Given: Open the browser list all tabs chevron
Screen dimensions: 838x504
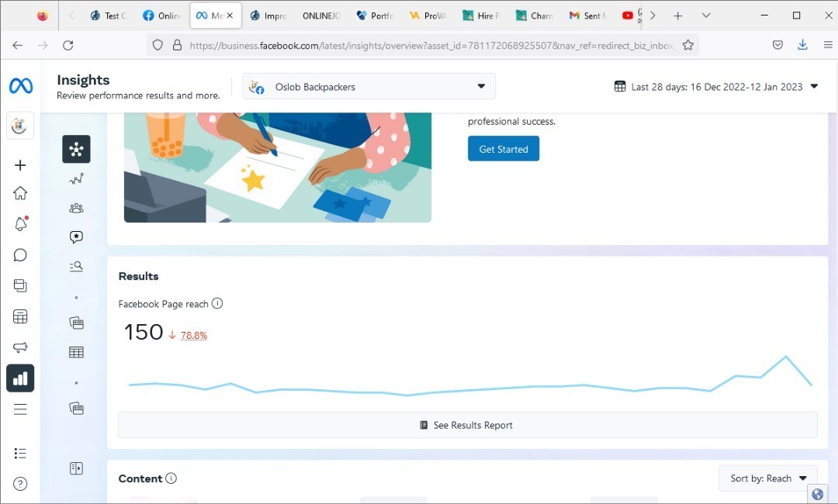Looking at the screenshot, I should tap(706, 16).
